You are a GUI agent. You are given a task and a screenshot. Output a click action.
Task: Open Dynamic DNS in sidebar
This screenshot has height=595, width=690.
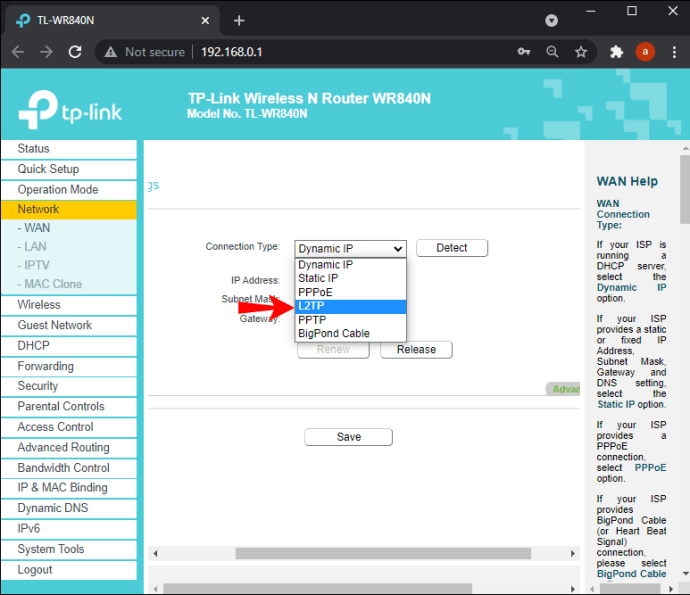[x=69, y=508]
